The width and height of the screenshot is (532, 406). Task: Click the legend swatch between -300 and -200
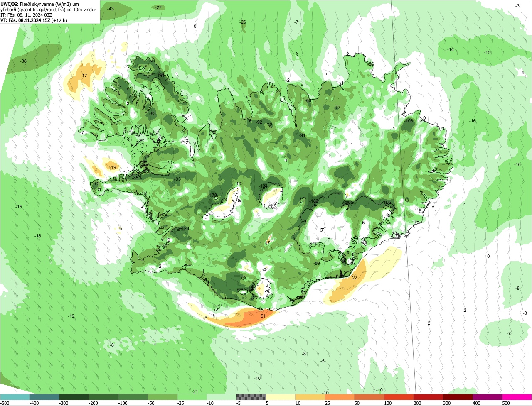(x=74, y=397)
